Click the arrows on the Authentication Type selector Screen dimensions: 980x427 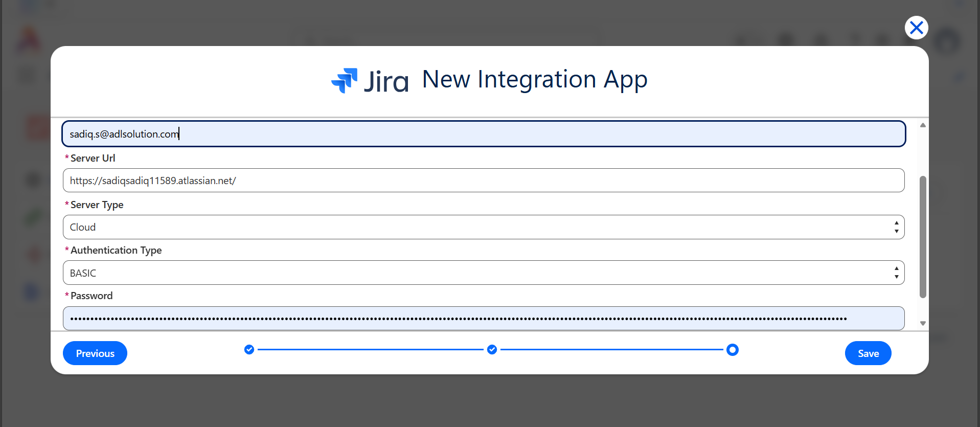tap(896, 273)
